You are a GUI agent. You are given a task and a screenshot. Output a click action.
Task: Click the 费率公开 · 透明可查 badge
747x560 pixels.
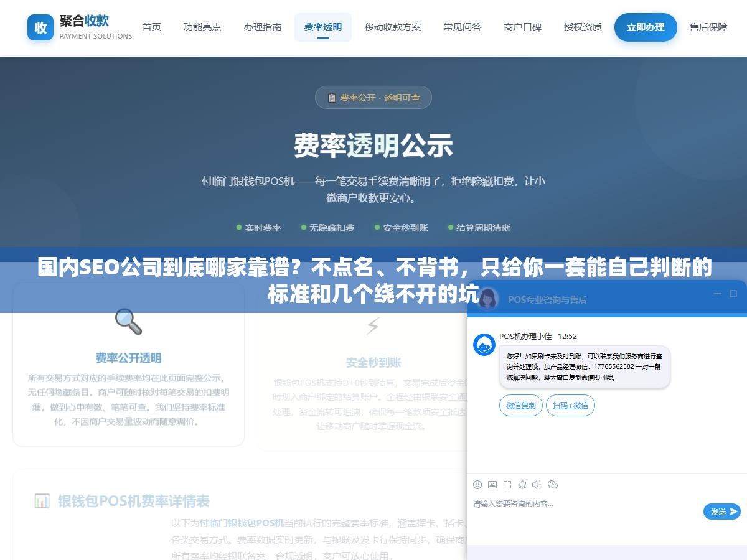[374, 98]
